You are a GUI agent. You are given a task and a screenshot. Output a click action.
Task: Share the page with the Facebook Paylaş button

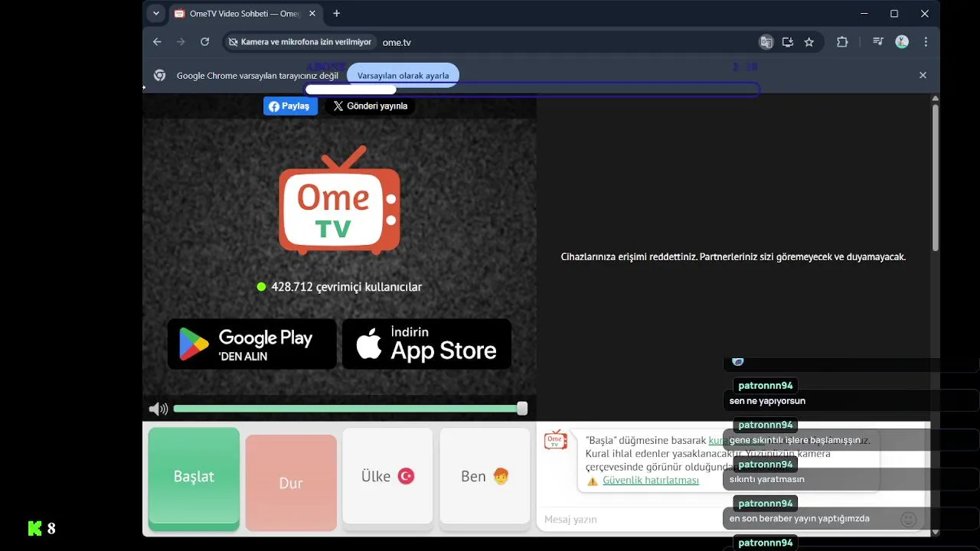click(x=290, y=106)
